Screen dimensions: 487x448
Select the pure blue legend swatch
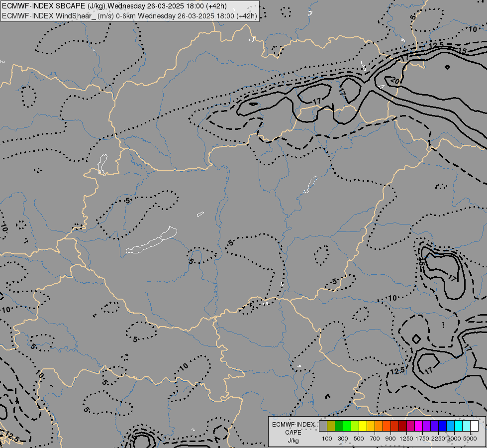click(442, 426)
